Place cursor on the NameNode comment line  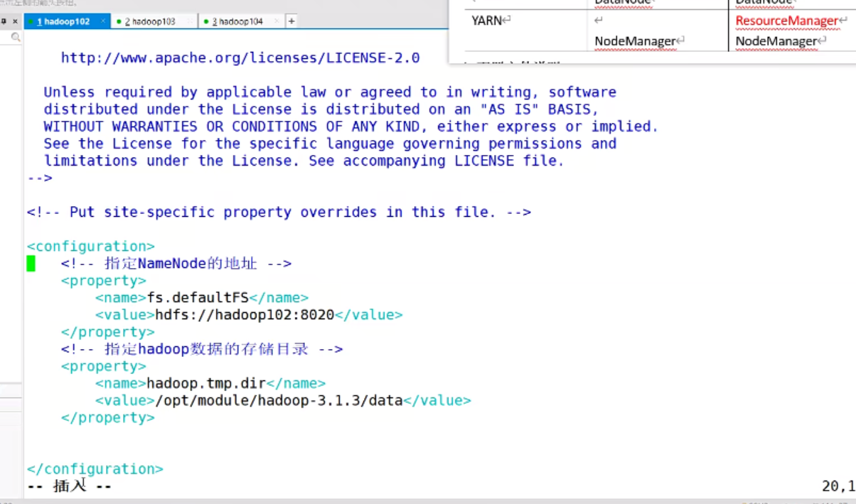[176, 264]
